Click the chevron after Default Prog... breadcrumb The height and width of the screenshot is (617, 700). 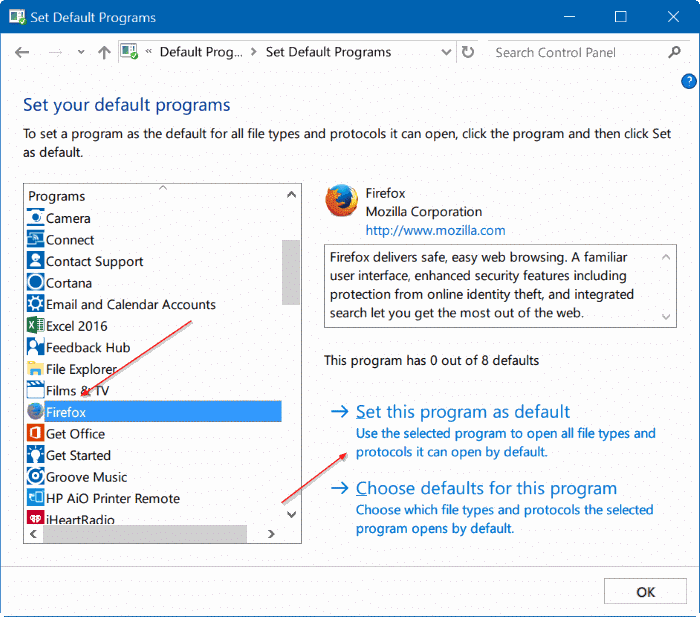(254, 52)
